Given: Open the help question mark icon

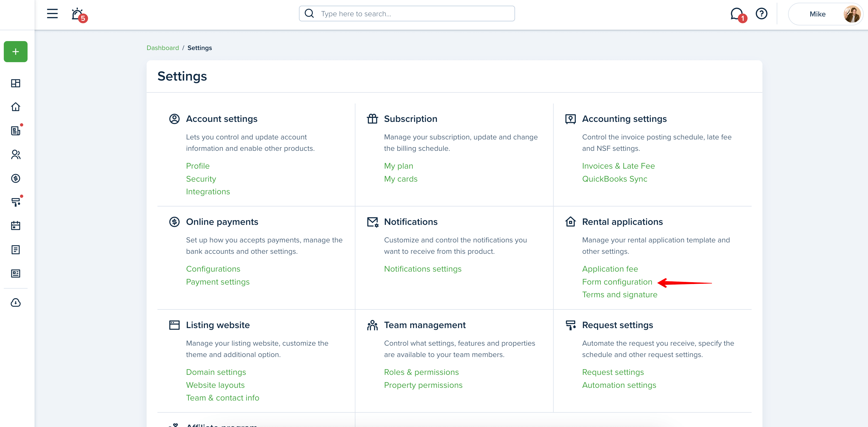Looking at the screenshot, I should click(761, 14).
